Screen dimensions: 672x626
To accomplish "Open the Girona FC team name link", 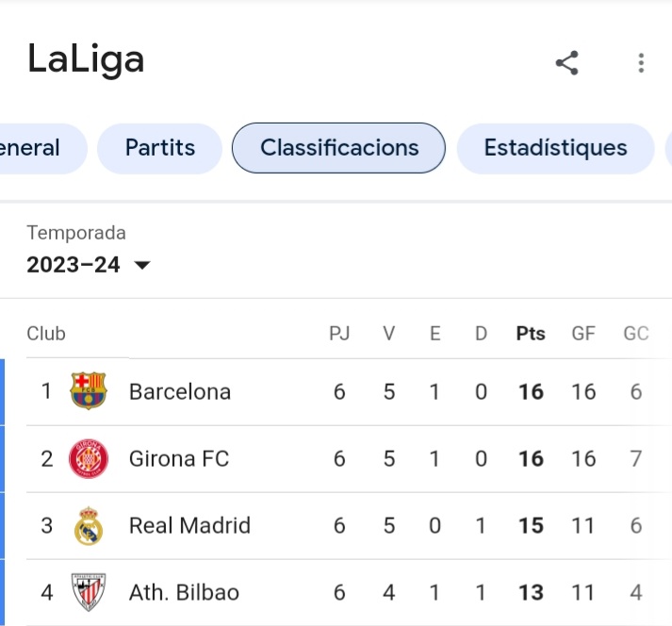I will point(179,459).
